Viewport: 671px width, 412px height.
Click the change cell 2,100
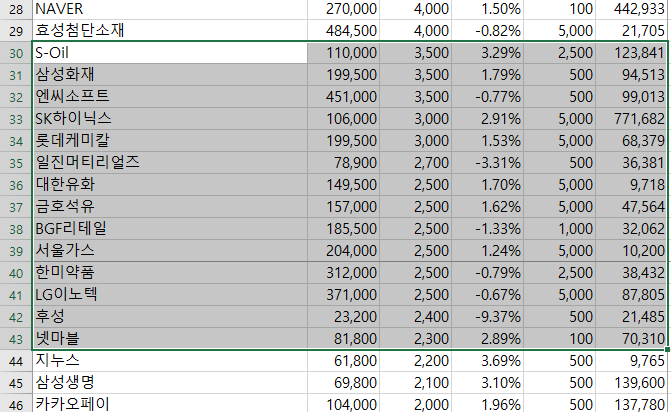[416, 383]
